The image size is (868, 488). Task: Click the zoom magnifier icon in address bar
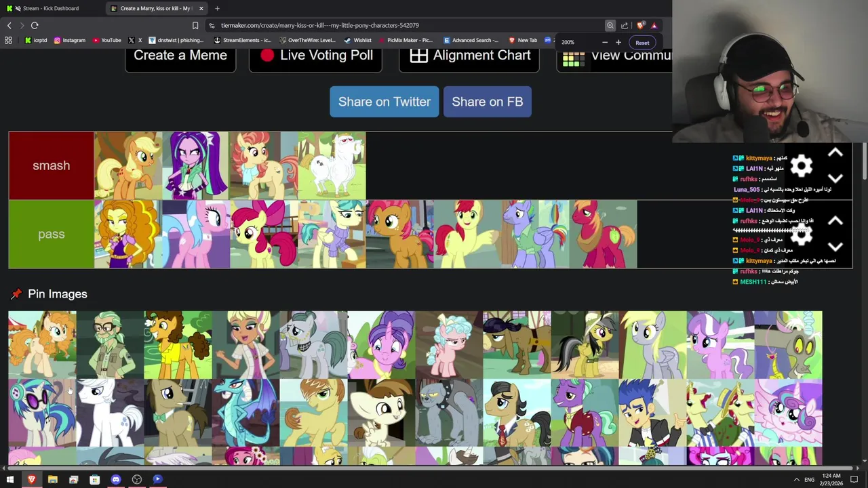point(610,25)
